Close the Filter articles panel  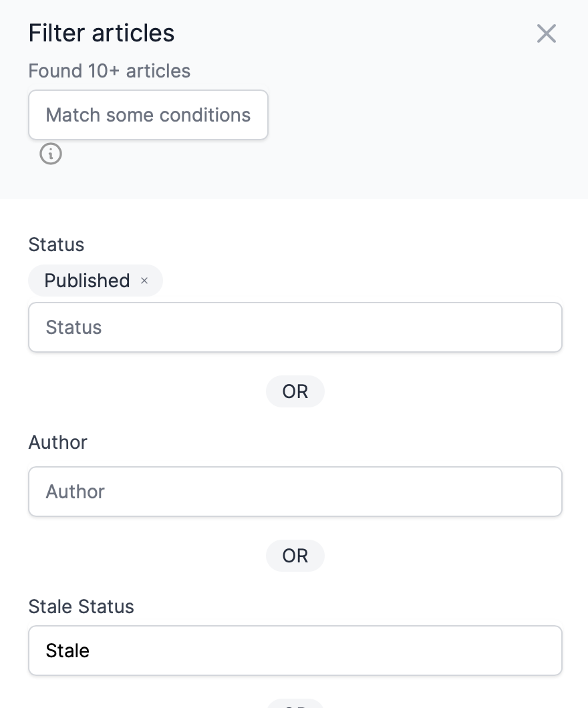point(546,33)
